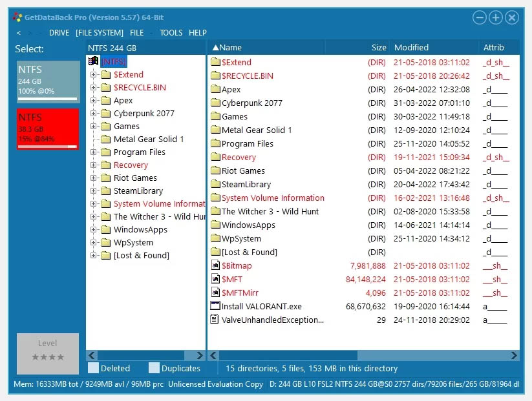Click the $Bitmap system file icon
Screen dimensions: 532x401
tap(215, 265)
